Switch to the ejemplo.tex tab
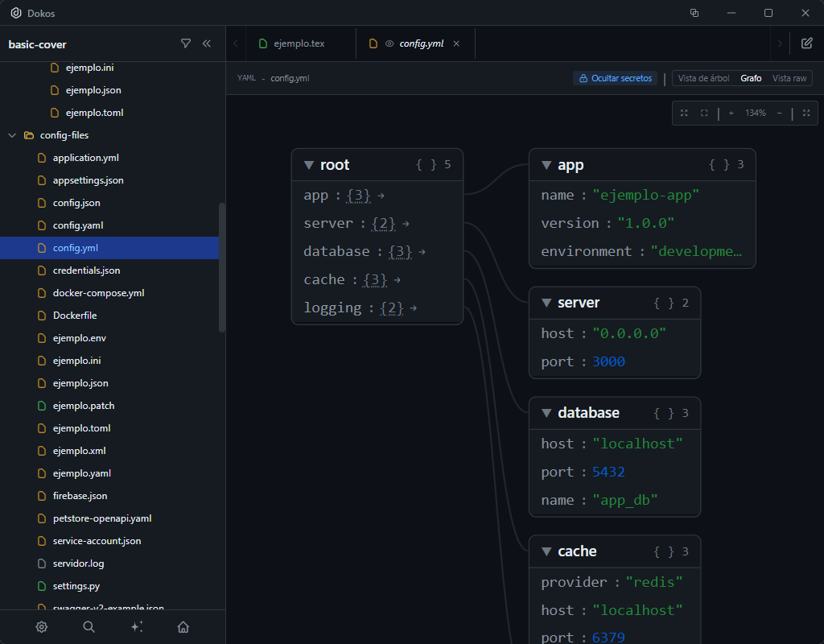 pos(300,43)
